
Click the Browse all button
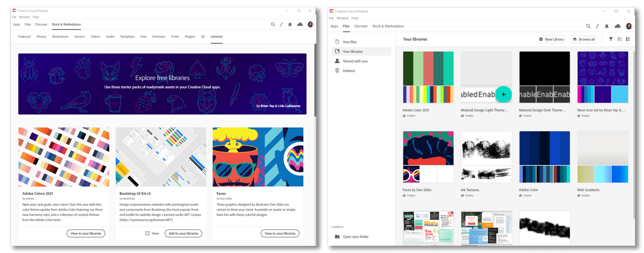pos(583,39)
